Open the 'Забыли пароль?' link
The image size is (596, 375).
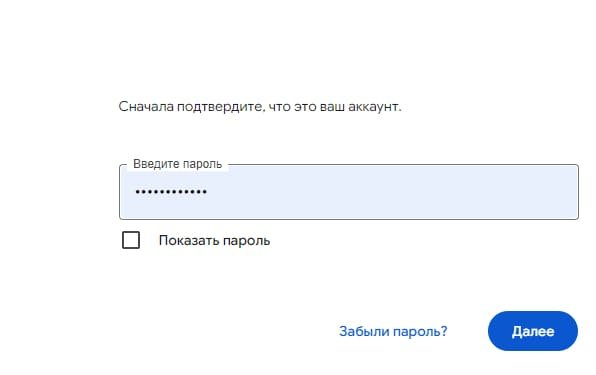393,331
